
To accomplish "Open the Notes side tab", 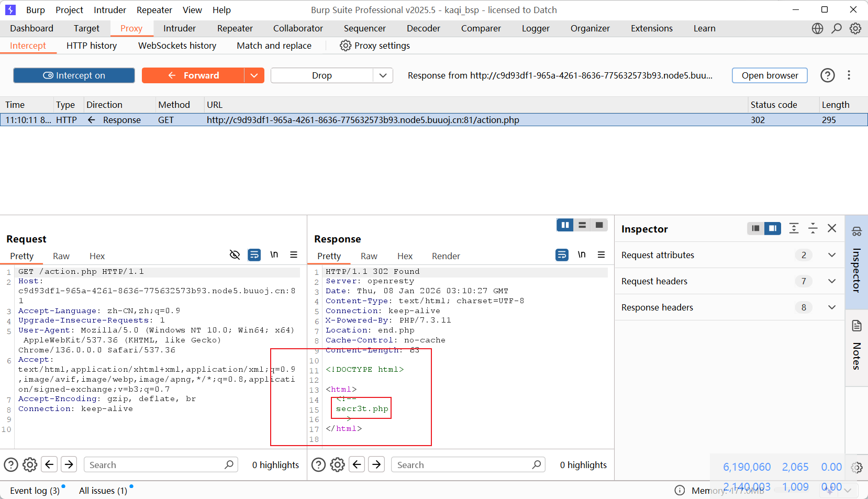I will pyautogui.click(x=856, y=348).
